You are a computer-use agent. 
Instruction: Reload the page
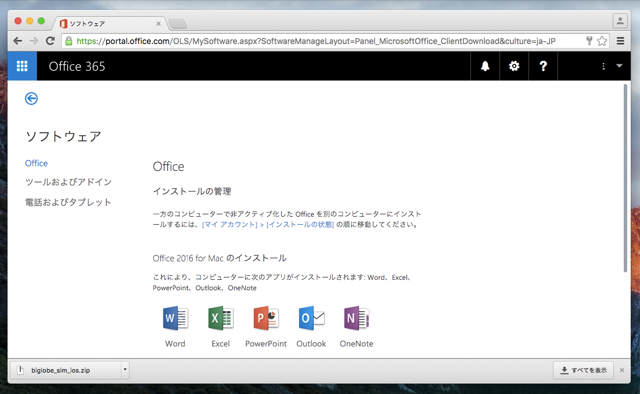coord(50,41)
